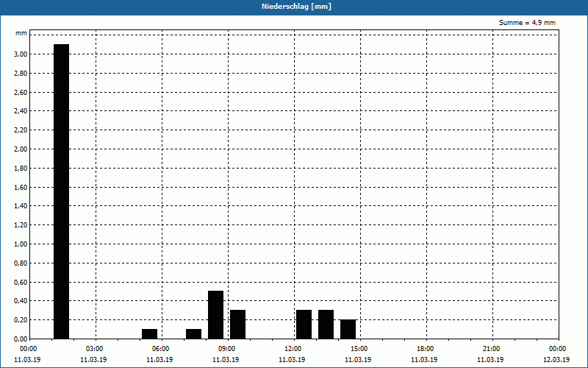The width and height of the screenshot is (588, 368).
Task: Click the 00:00 time label above 12.03.19
Action: (558, 349)
